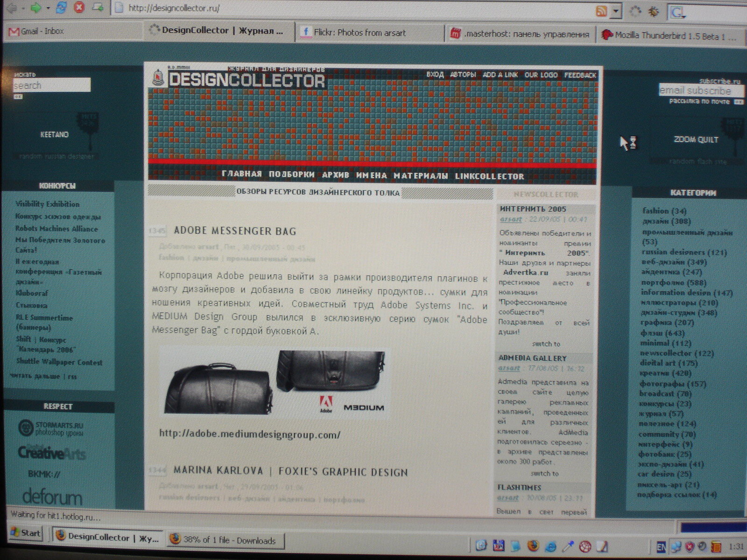Screen dimensions: 747x560
Task: Click the floppy disk quick launch icon
Action: pyautogui.click(x=498, y=545)
